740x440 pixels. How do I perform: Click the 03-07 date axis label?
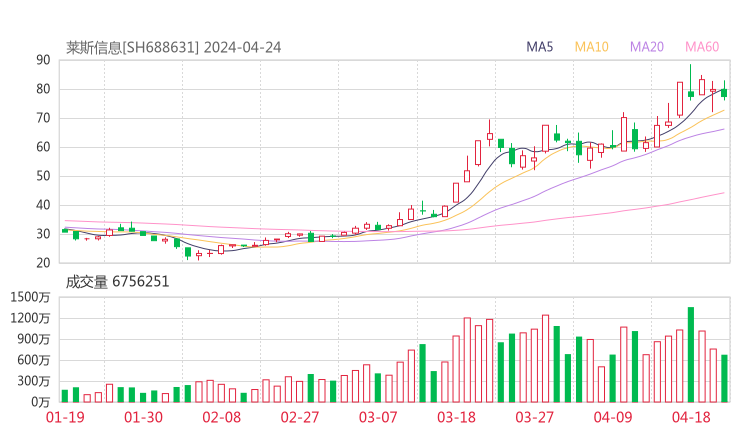378,417
